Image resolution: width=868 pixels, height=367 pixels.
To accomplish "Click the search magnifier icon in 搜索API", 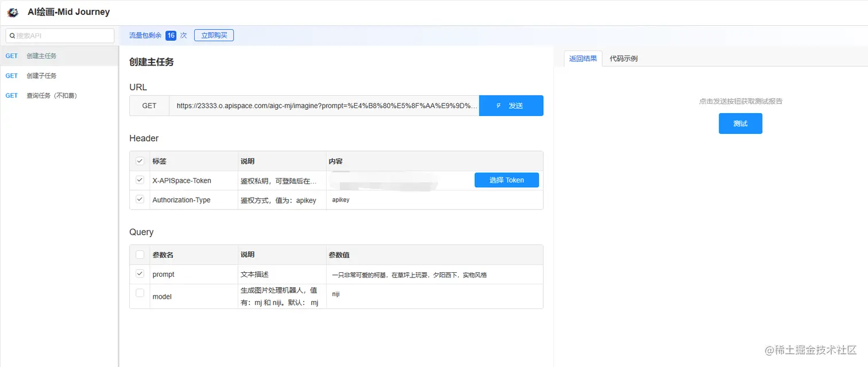I will (12, 36).
